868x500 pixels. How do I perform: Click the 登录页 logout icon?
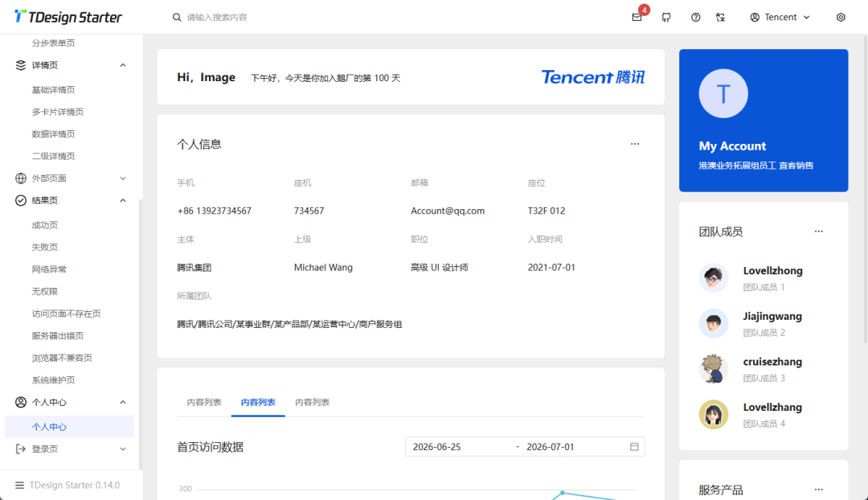[20, 449]
